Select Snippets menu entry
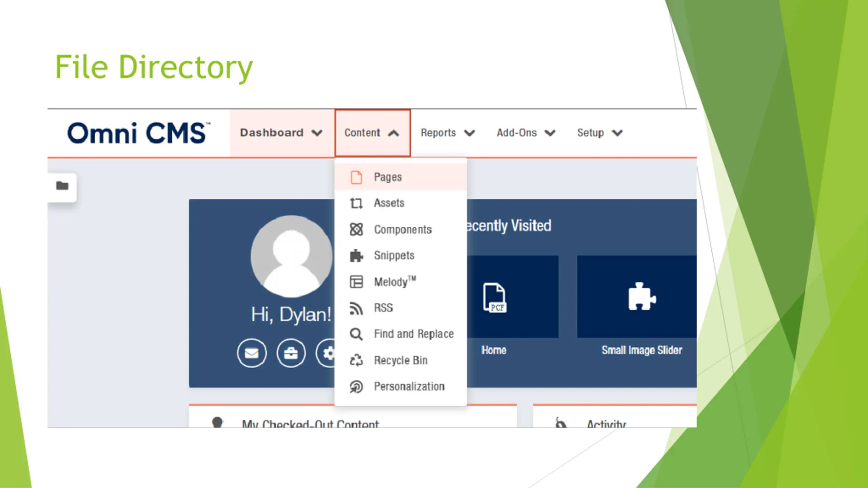Screen dimensions: 868x488 (400, 256)
